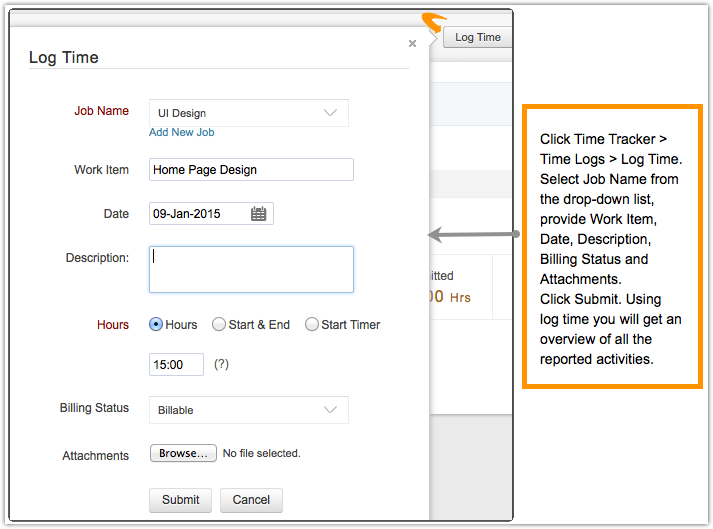Viewport: 713px width, 529px height.
Task: Follow the Add New Job link
Action: [181, 132]
